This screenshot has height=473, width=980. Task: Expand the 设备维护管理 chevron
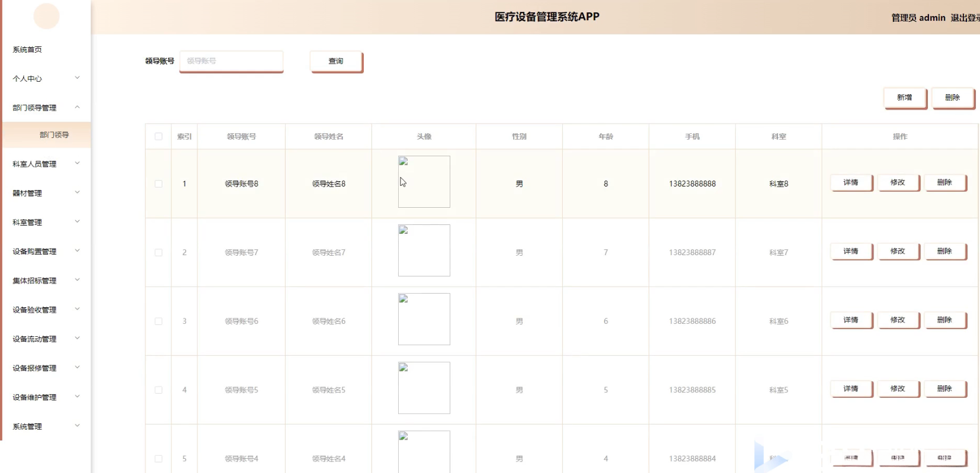[x=77, y=396]
